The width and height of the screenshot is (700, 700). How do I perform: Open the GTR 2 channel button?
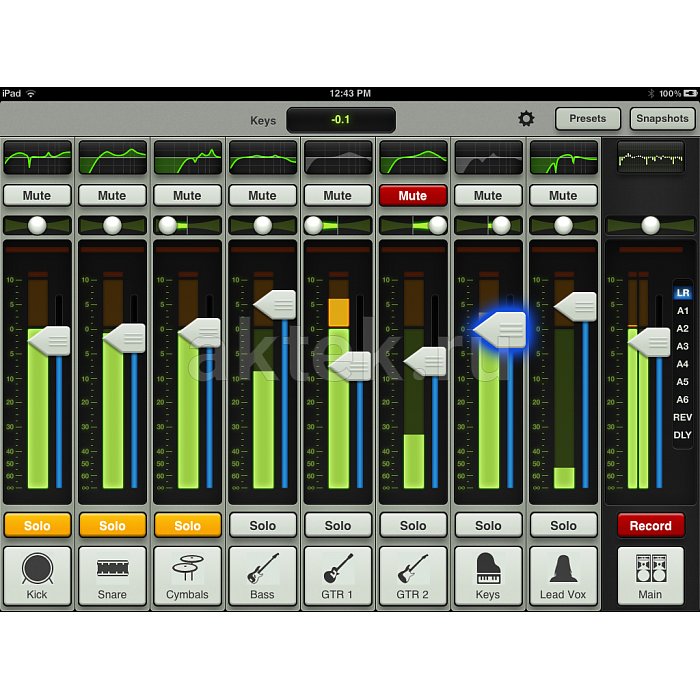[413, 576]
